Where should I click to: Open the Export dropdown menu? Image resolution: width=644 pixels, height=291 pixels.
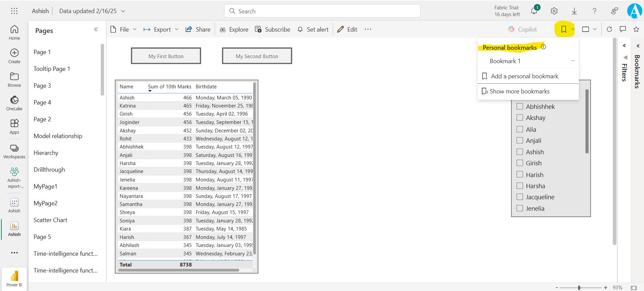tap(161, 30)
